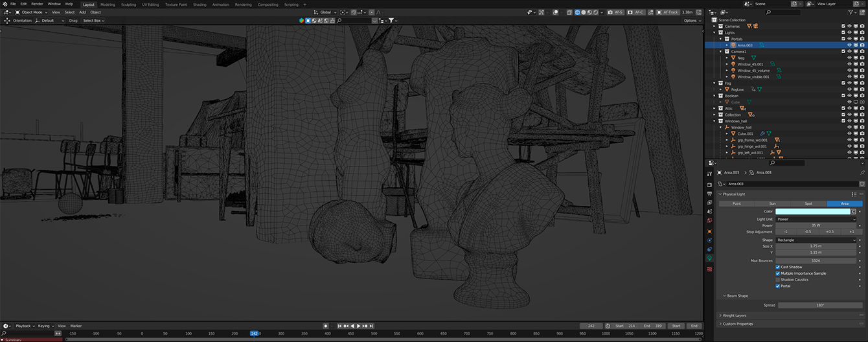Open the Shape dropdown set to Rectangle

[816, 240]
